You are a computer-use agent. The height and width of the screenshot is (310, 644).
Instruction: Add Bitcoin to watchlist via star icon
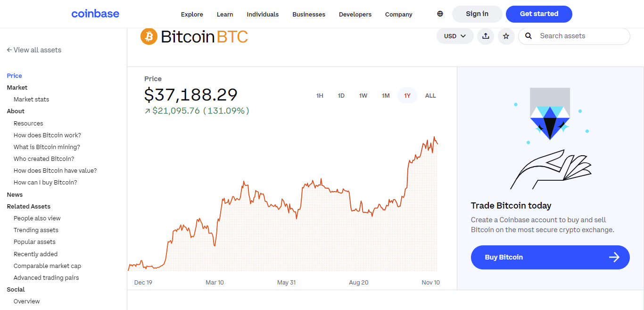pyautogui.click(x=506, y=36)
